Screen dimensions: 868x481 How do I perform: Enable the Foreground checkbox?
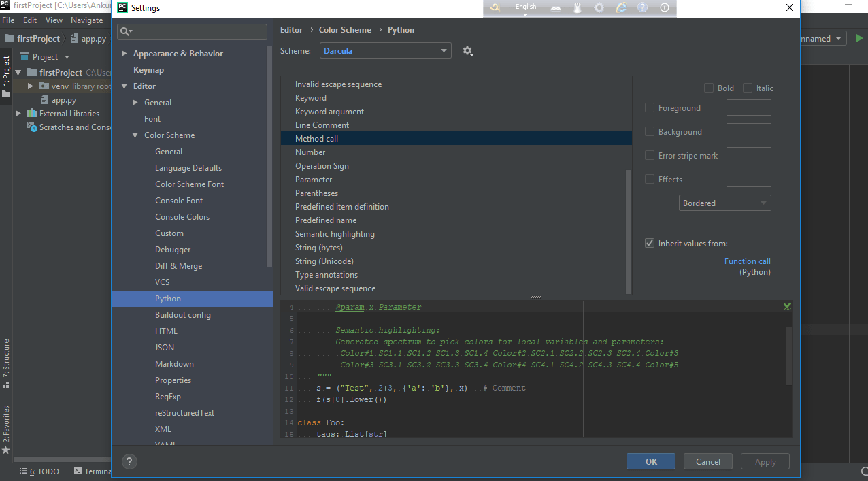tap(650, 107)
